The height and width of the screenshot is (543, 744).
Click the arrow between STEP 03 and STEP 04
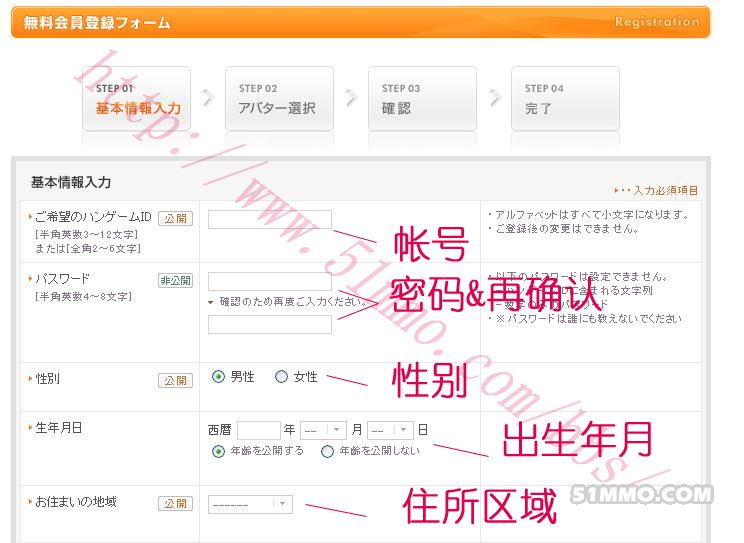coord(494,98)
